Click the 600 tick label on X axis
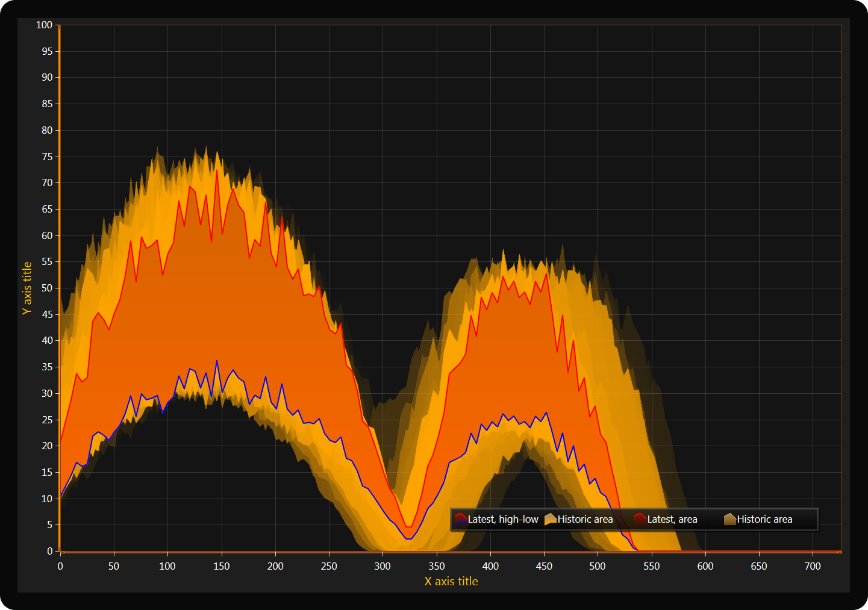The image size is (868, 610). coord(705,566)
